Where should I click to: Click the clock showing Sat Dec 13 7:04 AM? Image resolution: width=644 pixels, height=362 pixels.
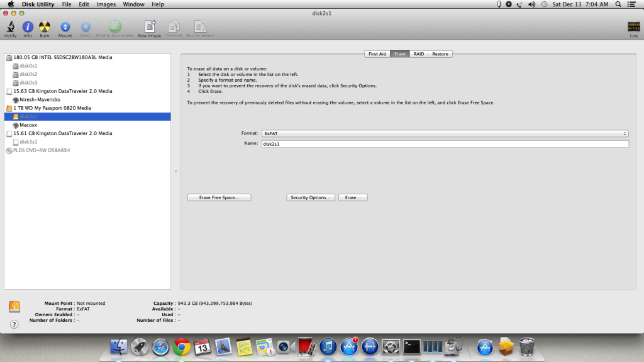coord(580,4)
